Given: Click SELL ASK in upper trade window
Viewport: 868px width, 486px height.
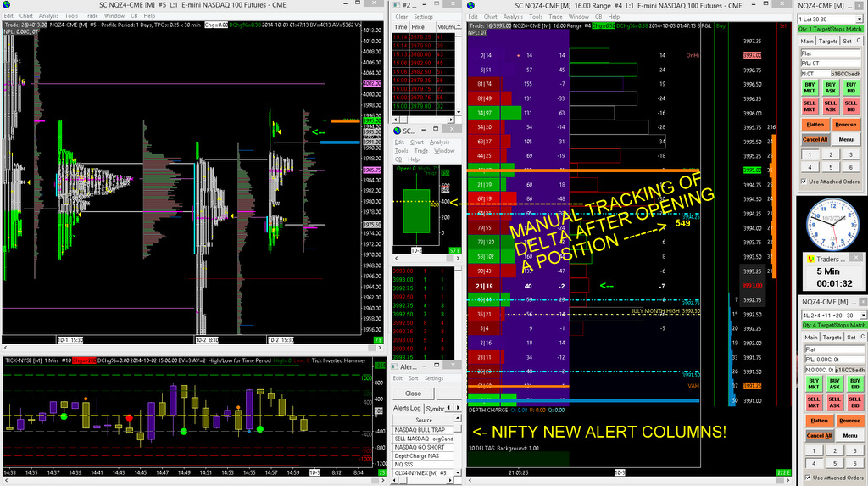Looking at the screenshot, I should (x=831, y=106).
